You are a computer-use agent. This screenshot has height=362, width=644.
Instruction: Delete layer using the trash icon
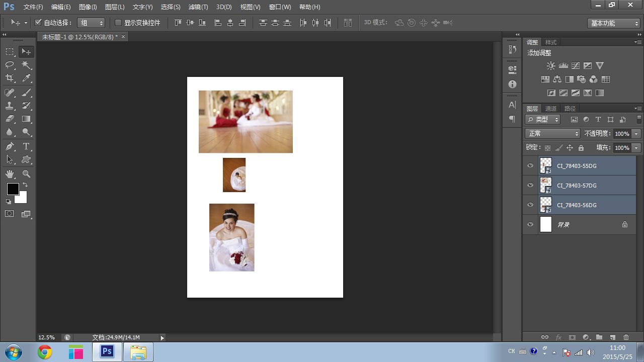(x=626, y=337)
